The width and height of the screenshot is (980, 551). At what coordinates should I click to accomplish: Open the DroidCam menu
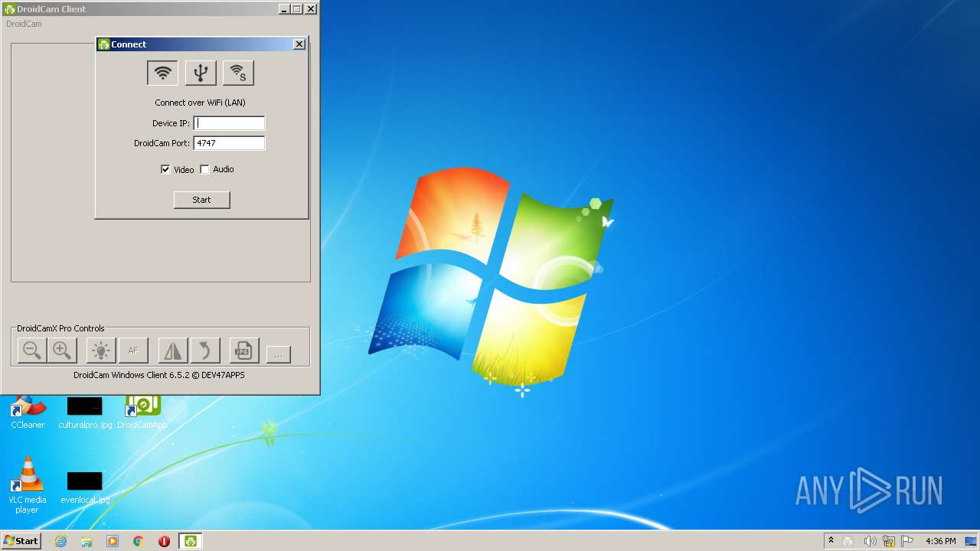click(24, 24)
